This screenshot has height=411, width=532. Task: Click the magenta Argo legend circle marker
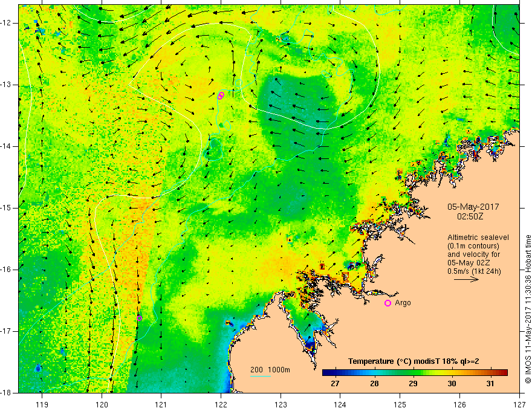tap(388, 303)
